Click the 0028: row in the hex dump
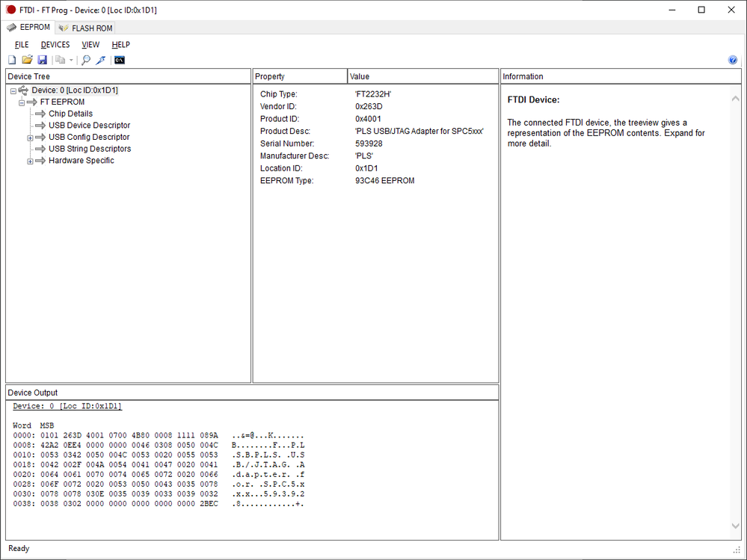The width and height of the screenshot is (747, 560). click(159, 484)
